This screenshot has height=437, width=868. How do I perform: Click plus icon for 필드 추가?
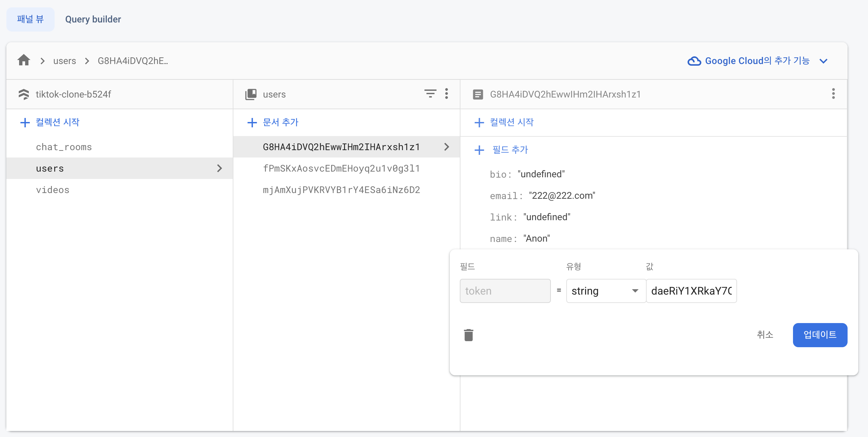click(x=479, y=150)
